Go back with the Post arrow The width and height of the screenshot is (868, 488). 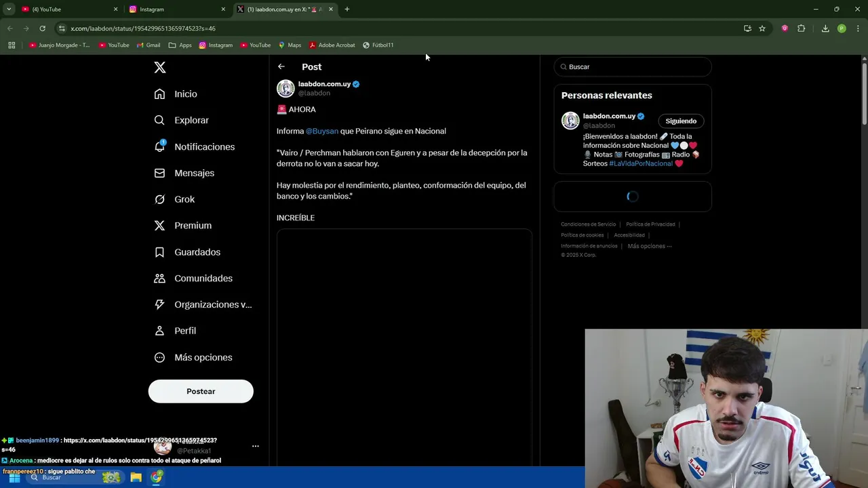pos(281,66)
